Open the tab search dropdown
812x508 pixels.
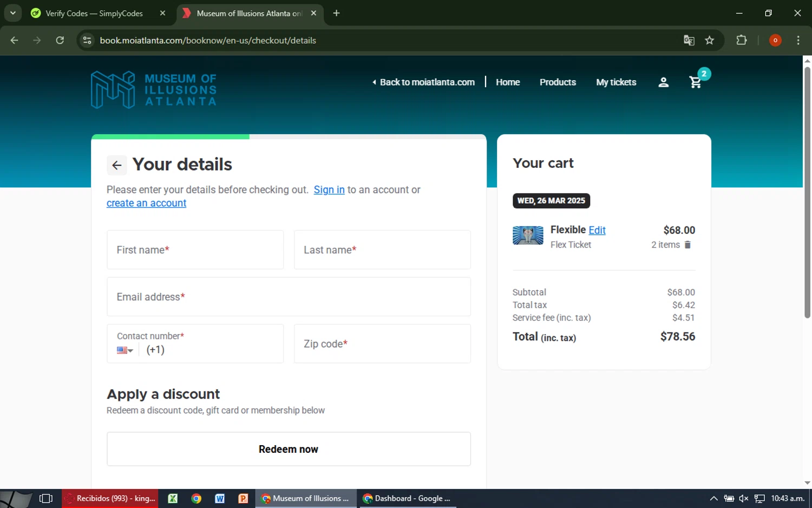point(12,13)
